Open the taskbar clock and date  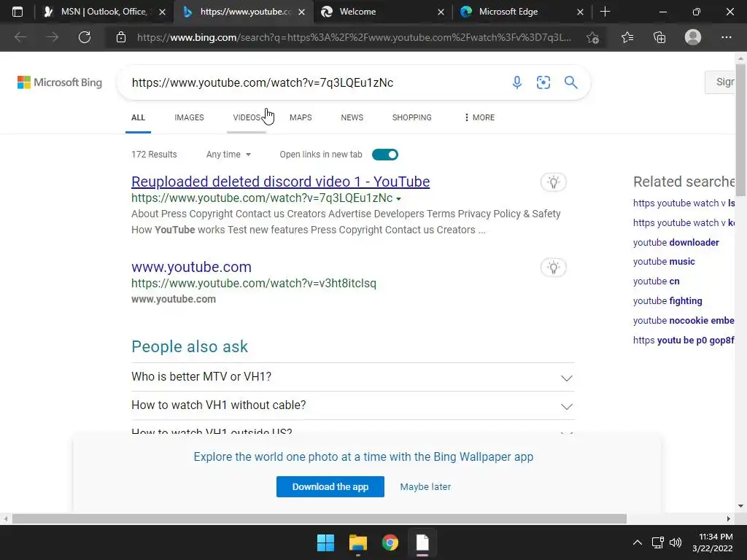[x=712, y=542]
